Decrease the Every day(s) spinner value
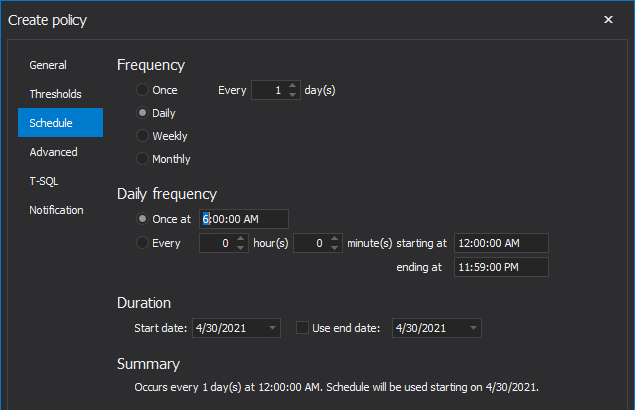 point(292,94)
